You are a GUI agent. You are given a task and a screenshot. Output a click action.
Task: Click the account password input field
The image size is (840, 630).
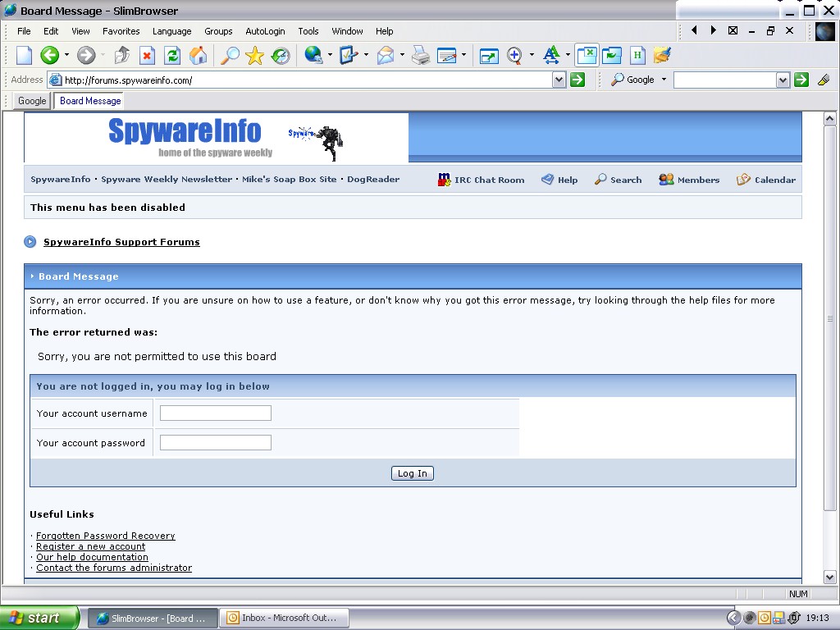216,442
